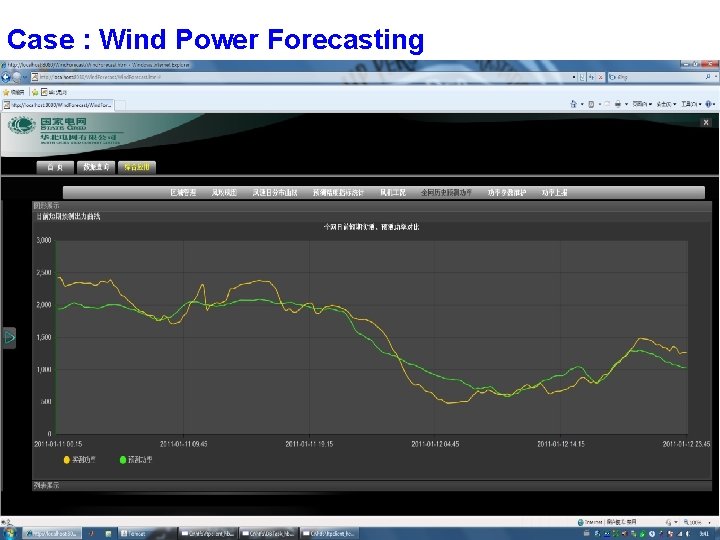The width and height of the screenshot is (720, 540).
Task: Expand the Home button dropdown arrow
Action: point(582,104)
